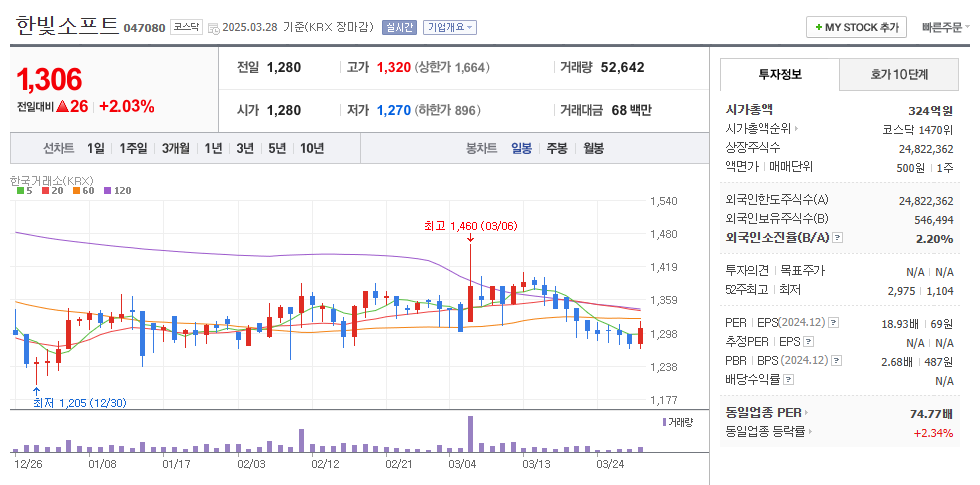Select the 1년 line chart period
Screen dimensions: 980x485
[x=213, y=149]
